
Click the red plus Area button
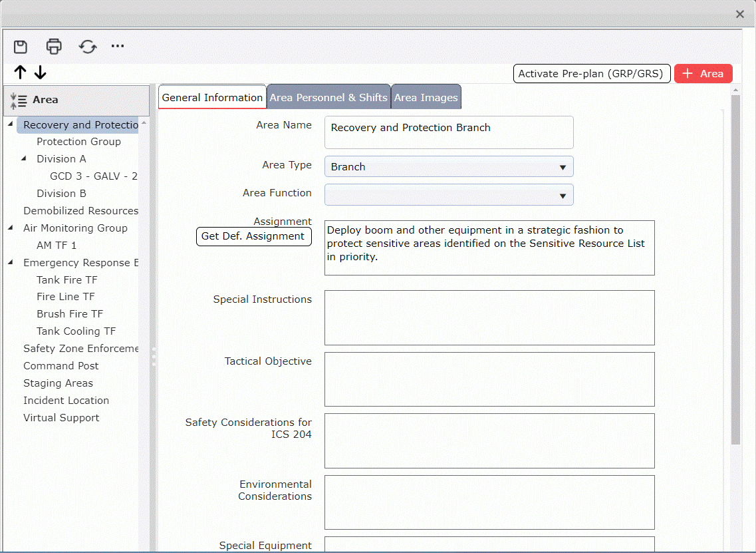pos(703,73)
